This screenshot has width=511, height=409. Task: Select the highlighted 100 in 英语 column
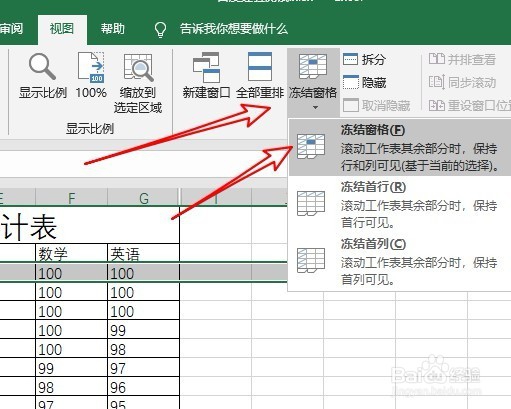click(x=144, y=272)
